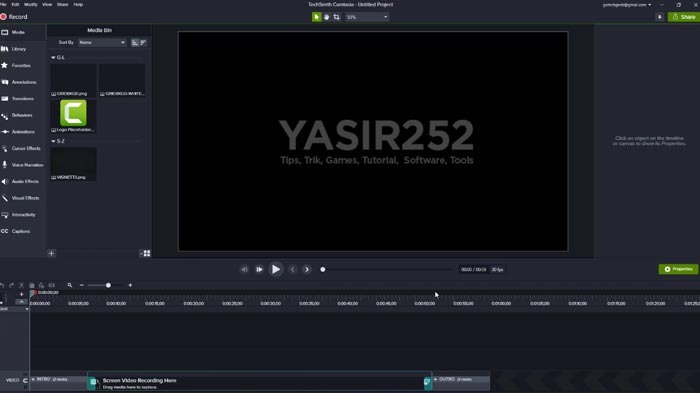Select the canvas Pan (hand) tool

point(326,17)
